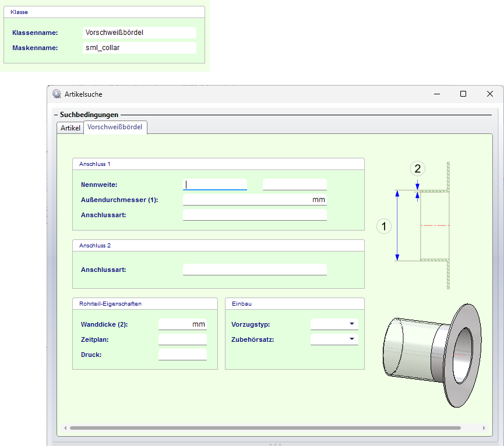504x446 pixels.
Task: Click the Wanddicke (2) input field
Action: coord(182,324)
